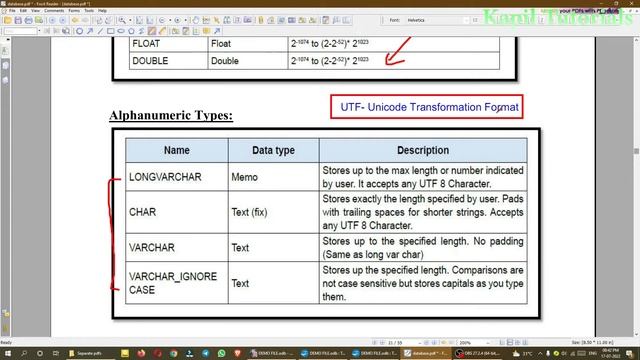The image size is (640, 360).
Task: Open the Tools menu
Action: pos(89,11)
